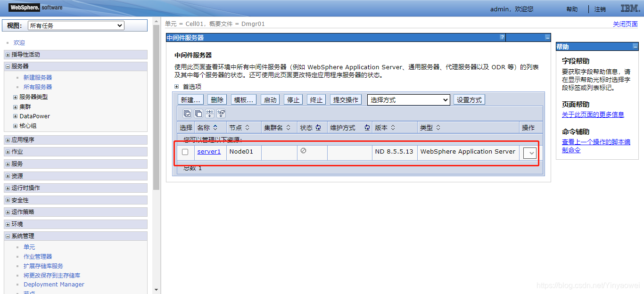Sort by 集群名 column arrows
The width and height of the screenshot is (644, 294).
coord(287,128)
